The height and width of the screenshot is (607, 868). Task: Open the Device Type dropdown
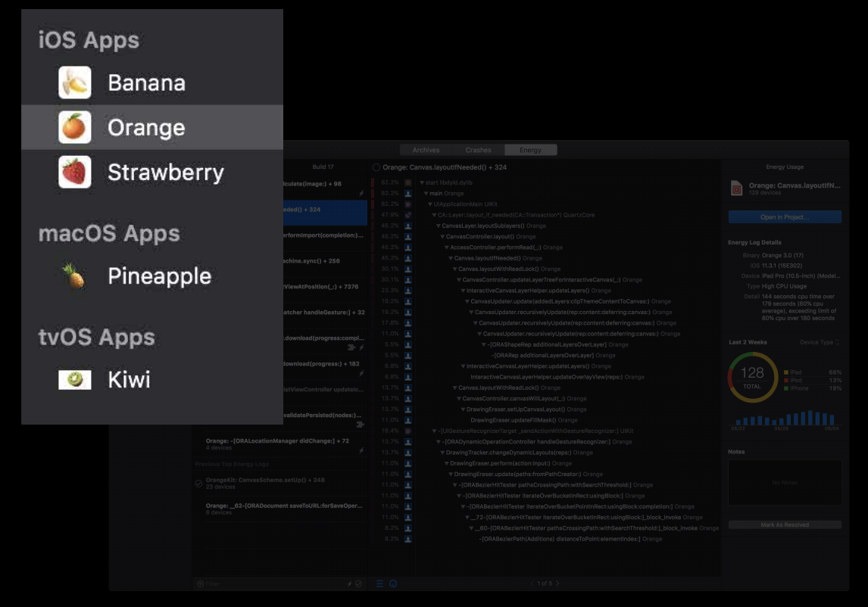click(x=820, y=343)
